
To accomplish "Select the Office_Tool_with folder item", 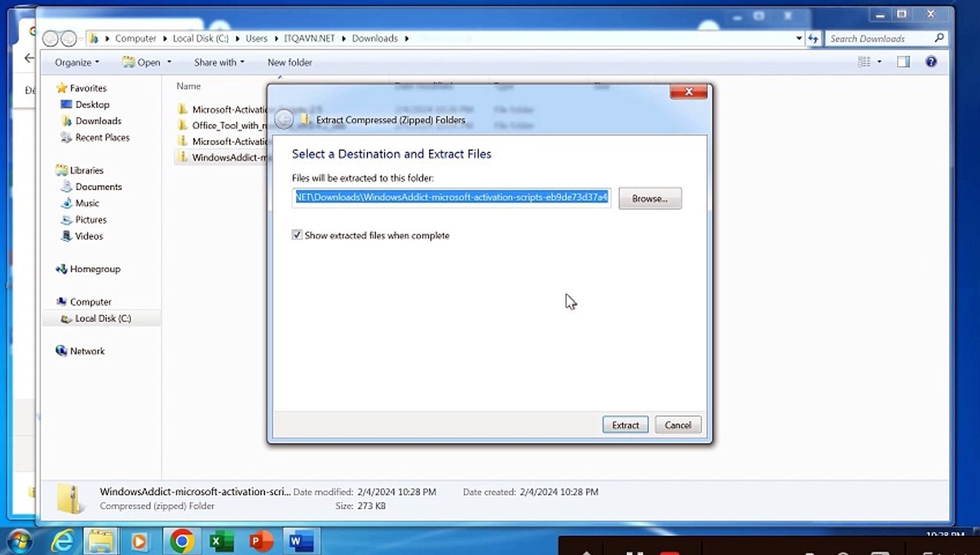I will [223, 125].
